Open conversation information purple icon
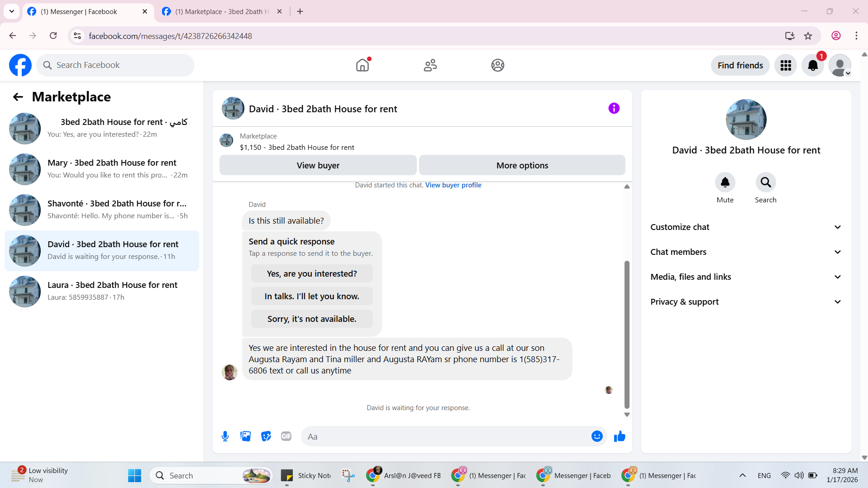 614,108
